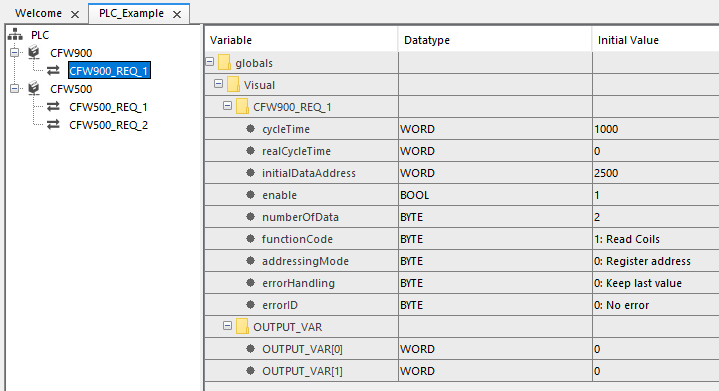Select CFW500_REQ_1 in the tree
The width and height of the screenshot is (719, 391).
click(108, 107)
